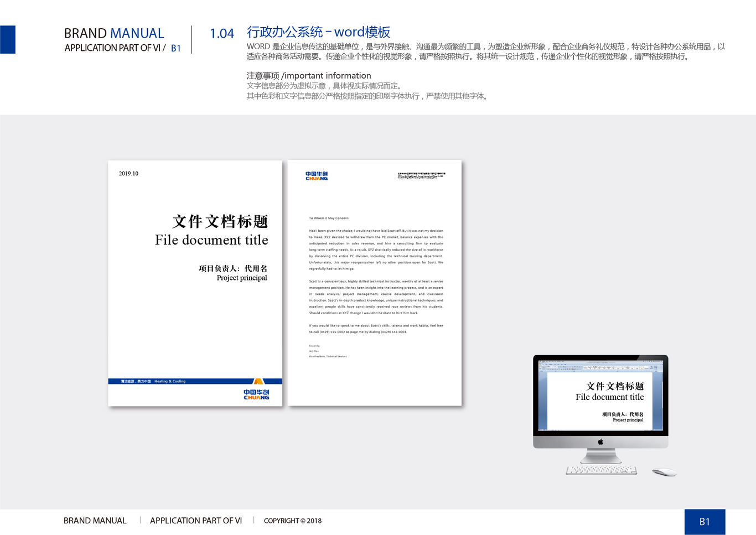Click 'Vice President, Technical Services' on the letter

(328, 356)
